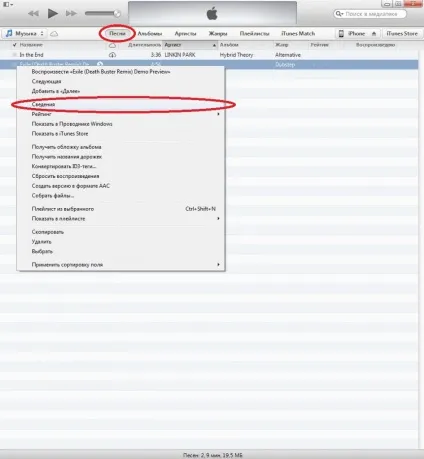Open the window menu icon at top-left
The height and width of the screenshot is (459, 424).
point(8,4)
